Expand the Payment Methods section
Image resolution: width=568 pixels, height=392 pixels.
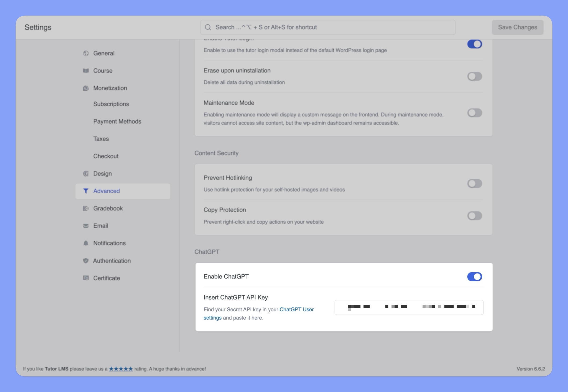pos(117,121)
